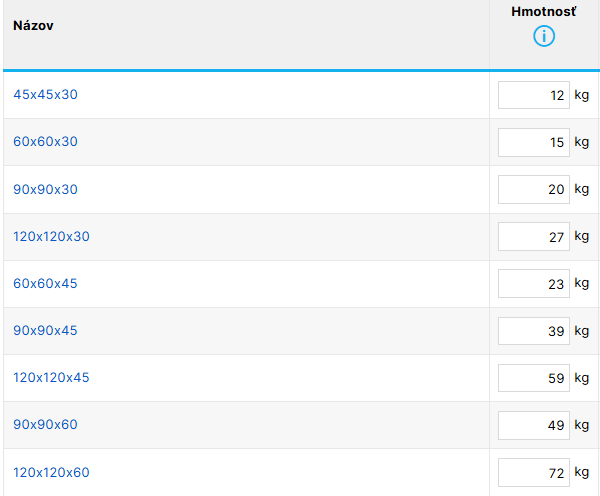The image size is (600, 496).
Task: Open the 90x90x30 product link
Action: (x=46, y=189)
